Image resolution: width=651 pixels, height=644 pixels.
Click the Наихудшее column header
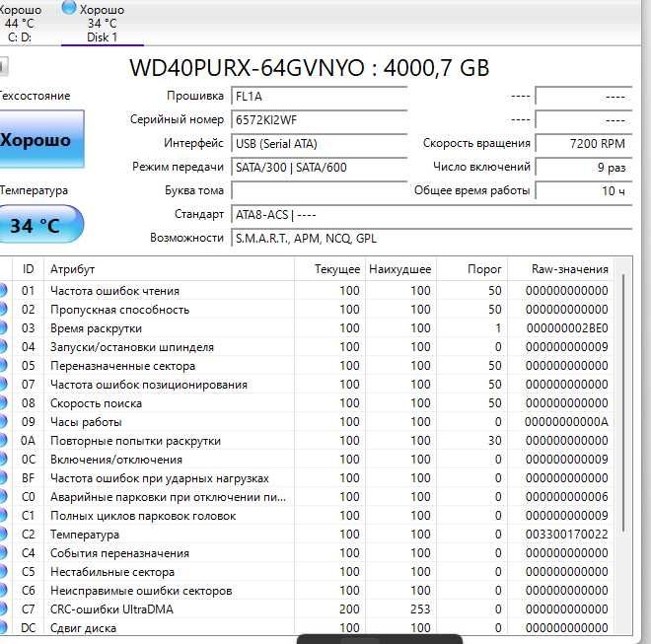400,269
